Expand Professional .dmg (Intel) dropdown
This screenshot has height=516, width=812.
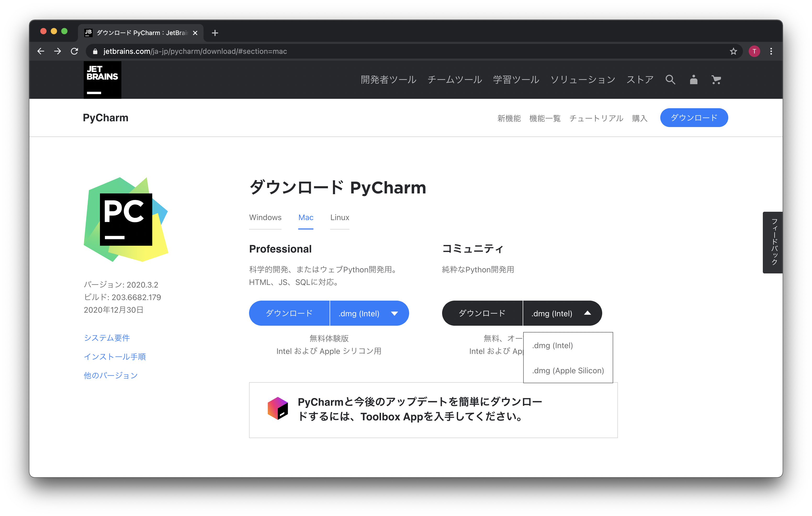[369, 313]
